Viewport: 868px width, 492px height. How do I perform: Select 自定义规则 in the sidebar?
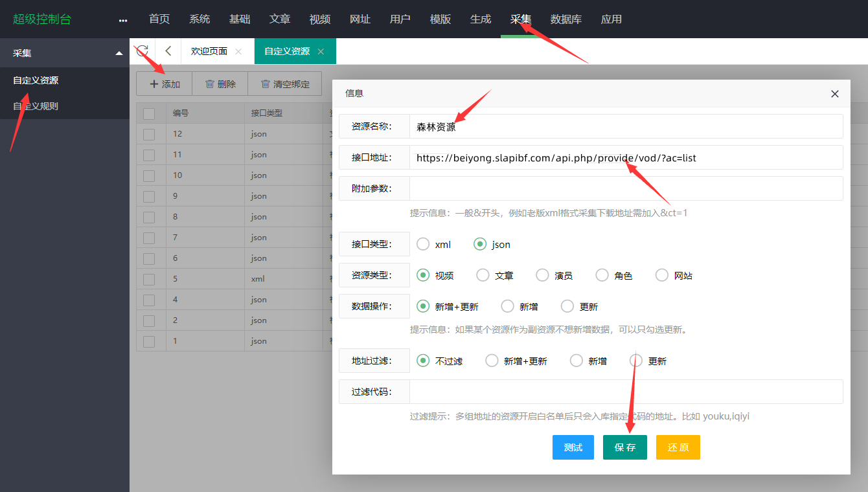click(x=36, y=106)
